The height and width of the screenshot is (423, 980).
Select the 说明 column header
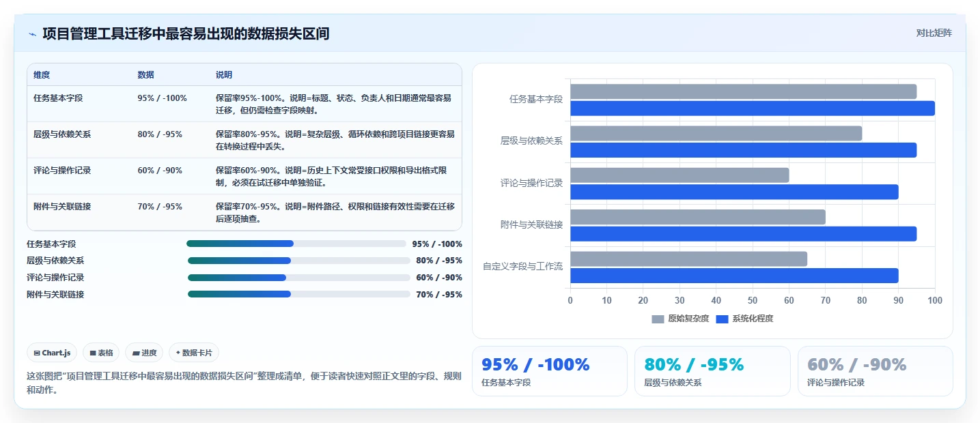tap(224, 75)
